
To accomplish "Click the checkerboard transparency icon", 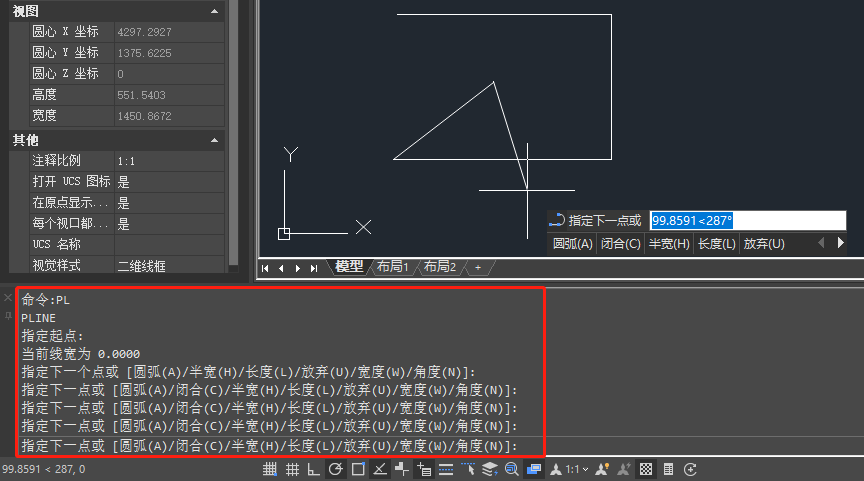I will pyautogui.click(x=646, y=469).
